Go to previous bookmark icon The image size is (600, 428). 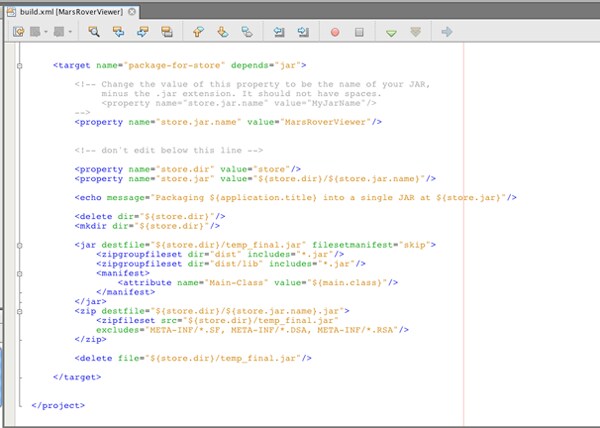tap(198, 32)
